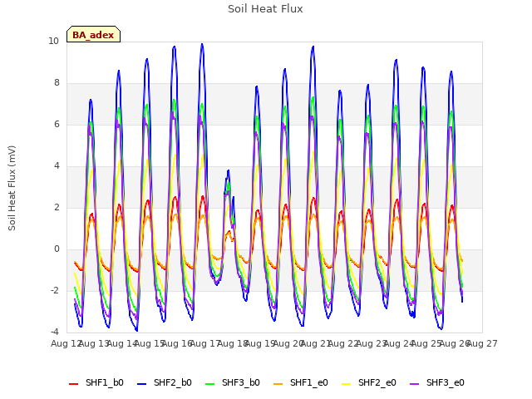Viewport: 532px width, 399px height.
Task: Click the SHF1_e0 legend label
Action: (309, 382)
